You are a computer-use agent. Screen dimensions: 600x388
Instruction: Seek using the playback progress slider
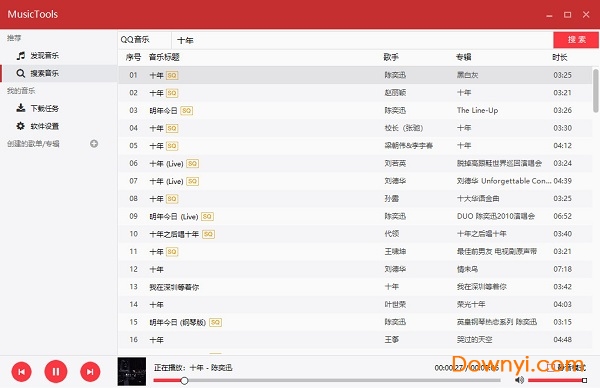point(327,380)
